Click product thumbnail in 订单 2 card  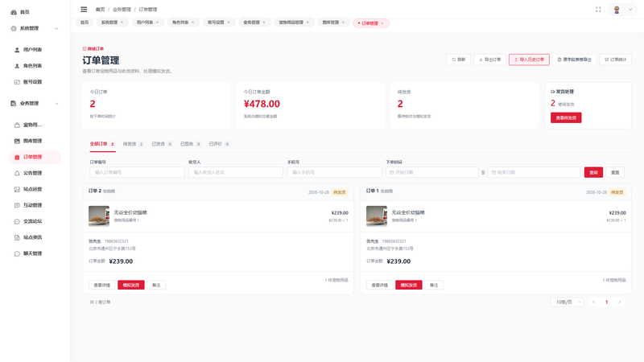(x=99, y=216)
